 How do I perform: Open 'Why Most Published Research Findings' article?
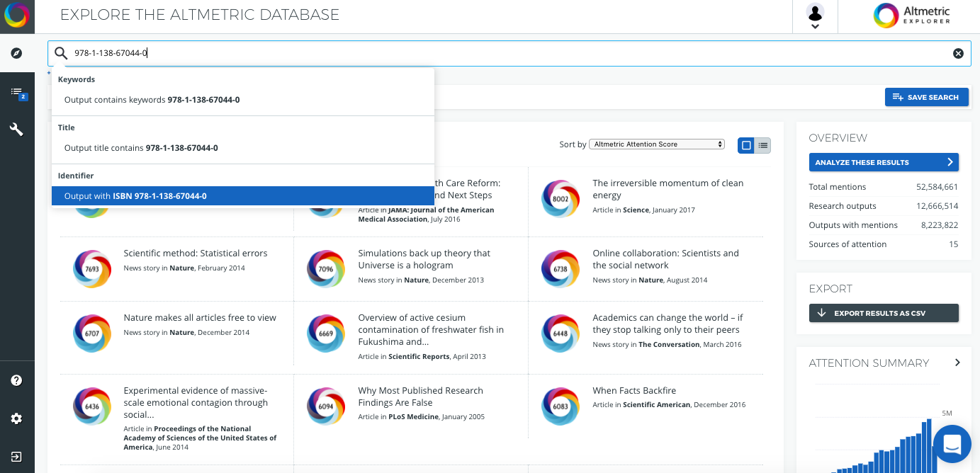tap(420, 397)
